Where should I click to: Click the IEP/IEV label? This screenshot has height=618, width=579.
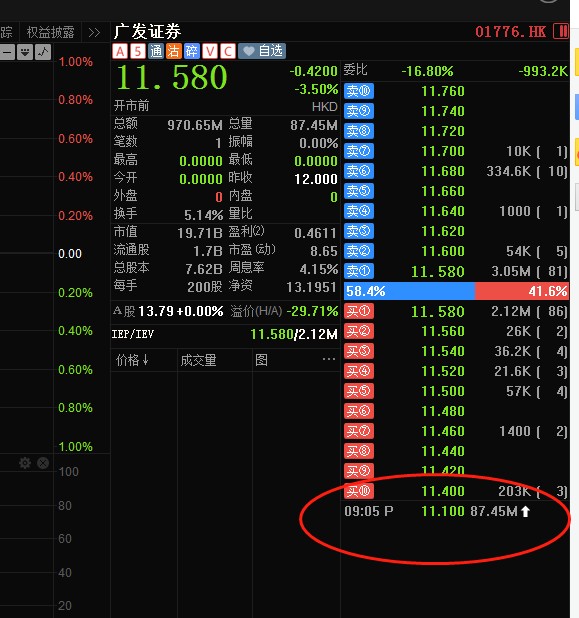(x=133, y=335)
